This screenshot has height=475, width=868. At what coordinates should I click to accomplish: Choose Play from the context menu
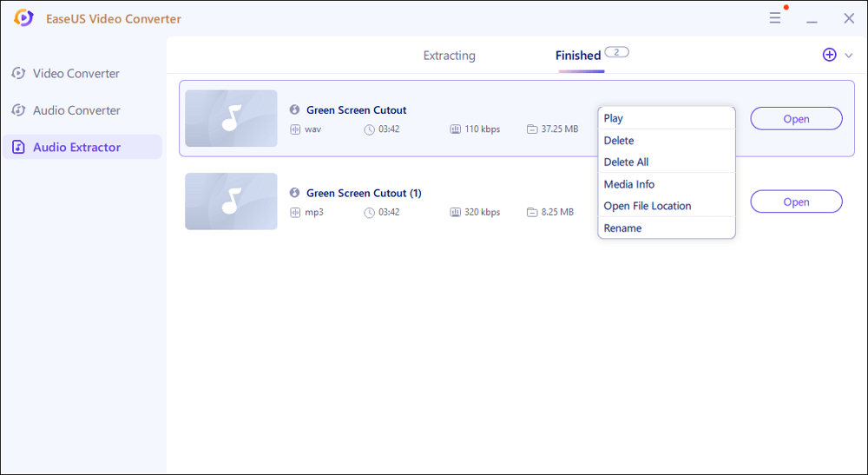(x=614, y=118)
